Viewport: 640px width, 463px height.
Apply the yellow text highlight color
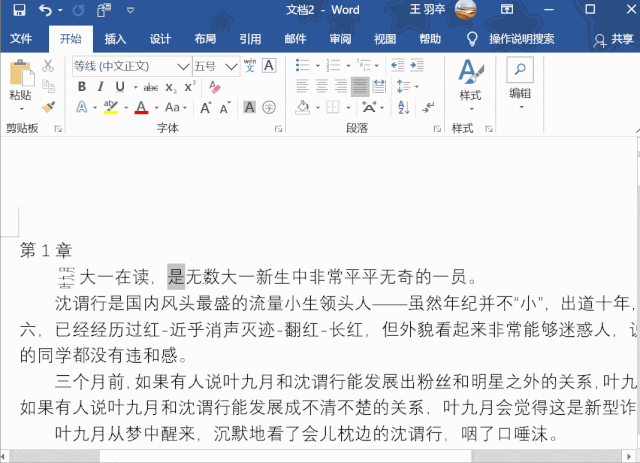111,107
